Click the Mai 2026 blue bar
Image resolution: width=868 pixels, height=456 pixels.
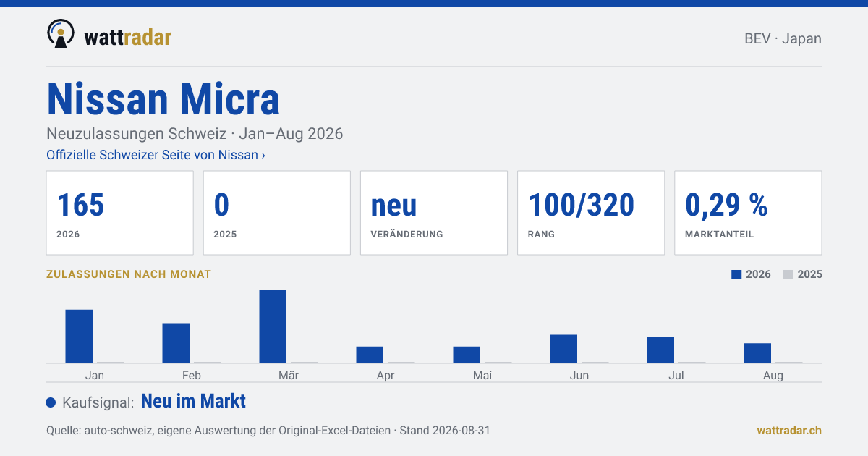467,355
